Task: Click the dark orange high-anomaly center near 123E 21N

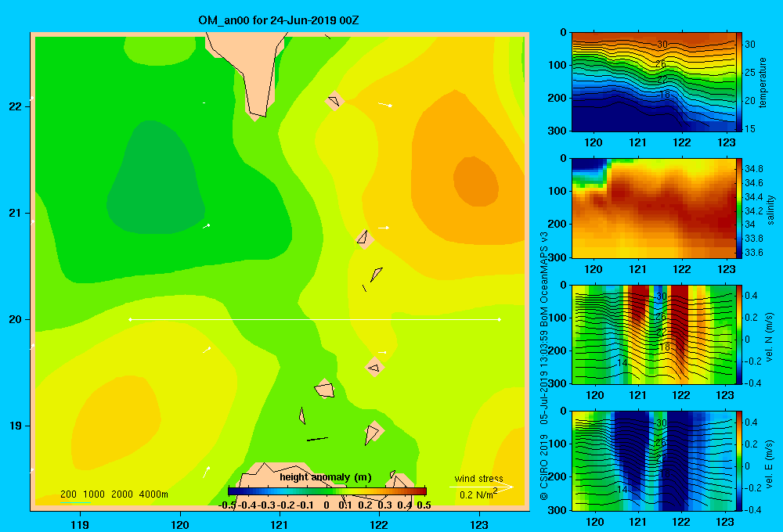Action: coord(475,182)
